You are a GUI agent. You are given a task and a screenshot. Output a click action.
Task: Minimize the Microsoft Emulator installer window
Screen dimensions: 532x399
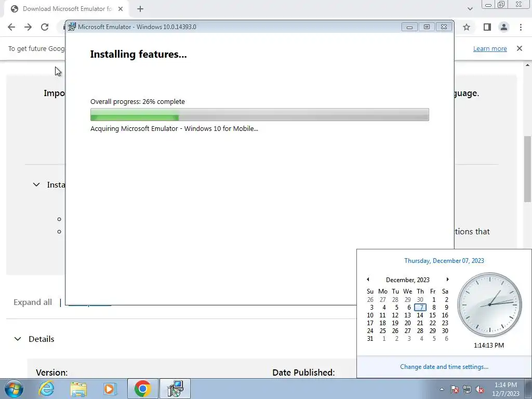coord(409,27)
